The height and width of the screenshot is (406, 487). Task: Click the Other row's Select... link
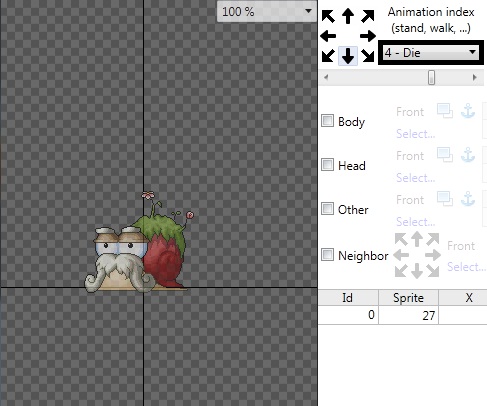(415, 222)
